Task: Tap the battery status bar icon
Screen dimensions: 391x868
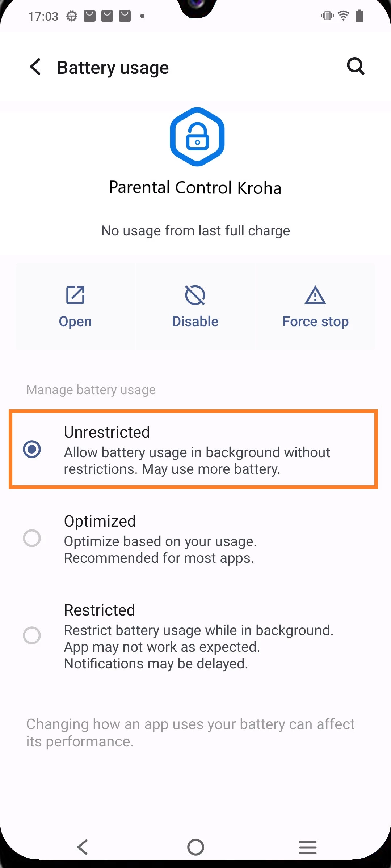Action: pos(359,16)
